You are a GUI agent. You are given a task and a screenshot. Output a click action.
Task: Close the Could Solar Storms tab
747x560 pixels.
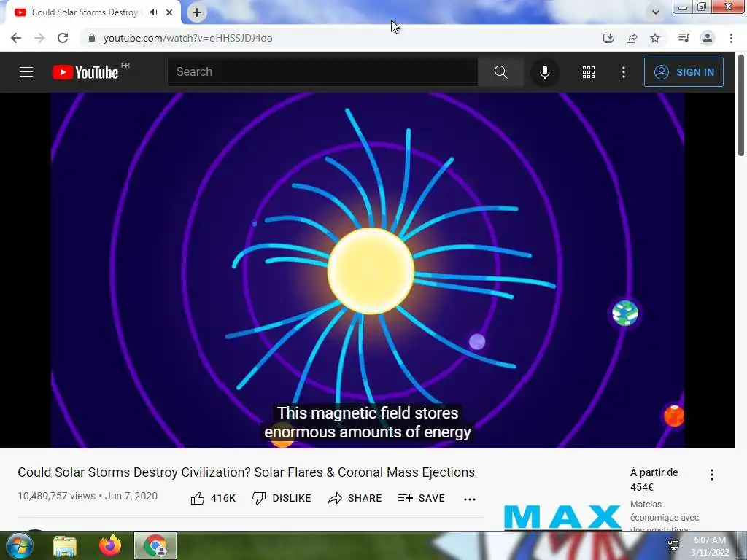click(169, 12)
